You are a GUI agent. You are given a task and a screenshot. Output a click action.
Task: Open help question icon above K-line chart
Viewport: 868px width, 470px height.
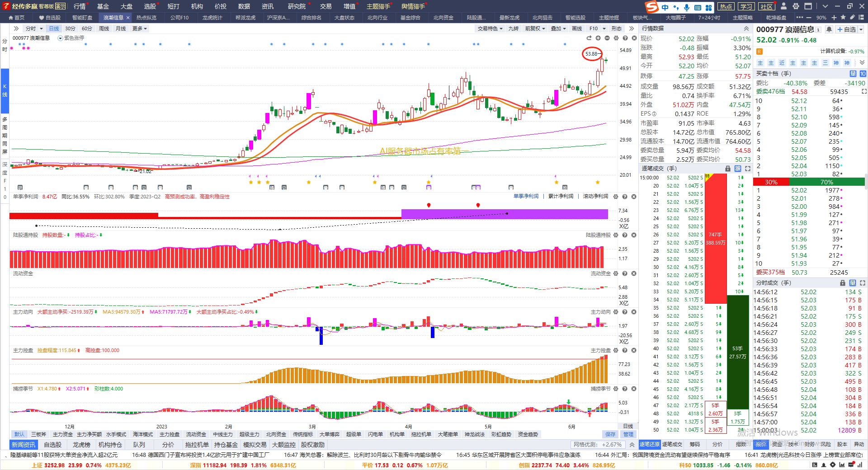pyautogui.click(x=625, y=38)
